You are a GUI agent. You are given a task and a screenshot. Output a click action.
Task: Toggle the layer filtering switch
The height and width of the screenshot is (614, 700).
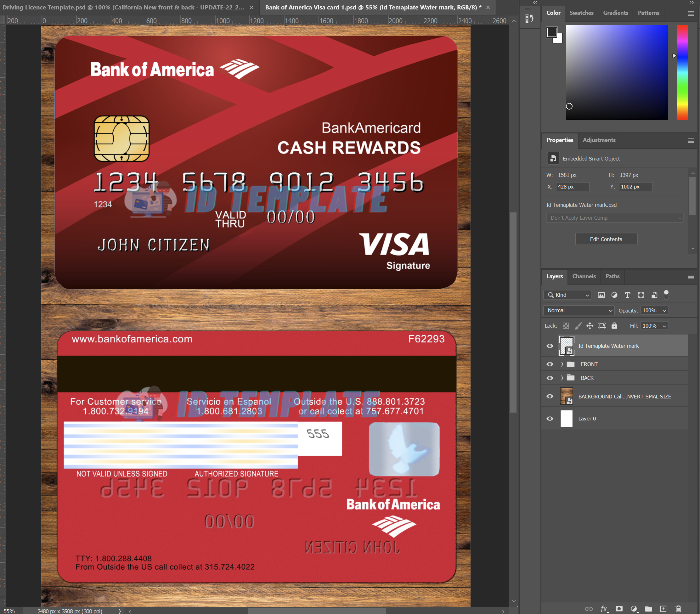tap(666, 294)
